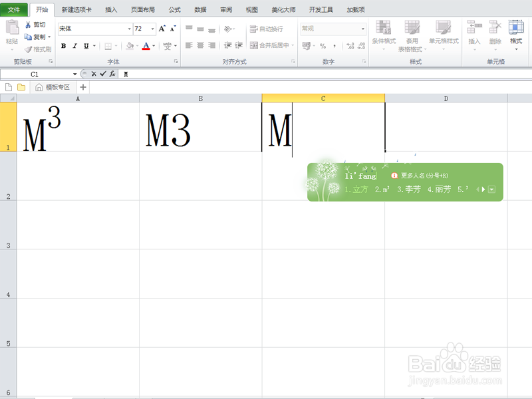Open font color dropdown arrow
This screenshot has width=532, height=399.
click(154, 46)
